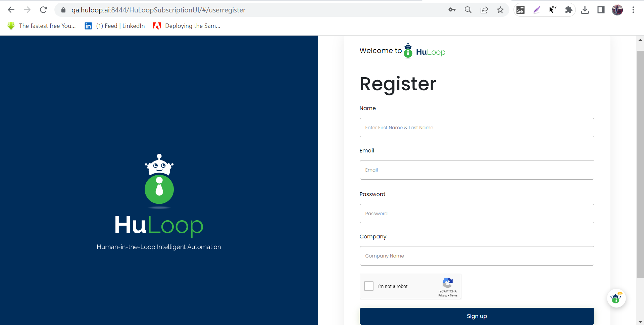Click the browser back arrow

tap(11, 10)
